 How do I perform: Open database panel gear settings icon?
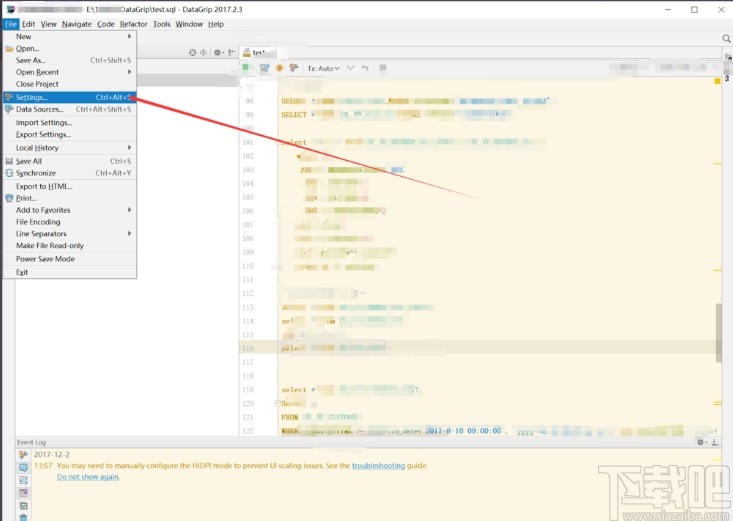tap(217, 52)
